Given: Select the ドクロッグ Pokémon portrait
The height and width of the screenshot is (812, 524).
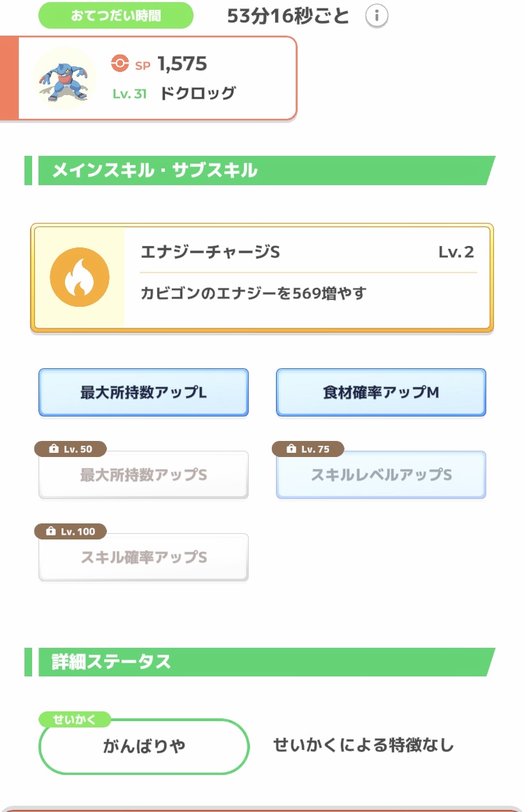Looking at the screenshot, I should pos(65,78).
